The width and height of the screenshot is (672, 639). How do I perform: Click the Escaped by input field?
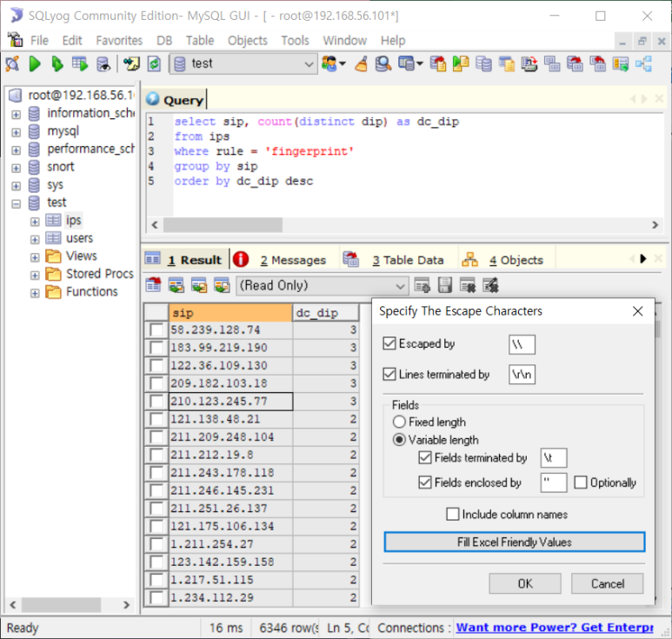522,344
